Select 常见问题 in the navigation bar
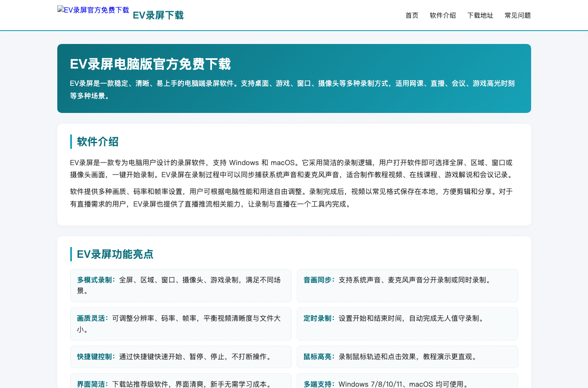 (518, 16)
